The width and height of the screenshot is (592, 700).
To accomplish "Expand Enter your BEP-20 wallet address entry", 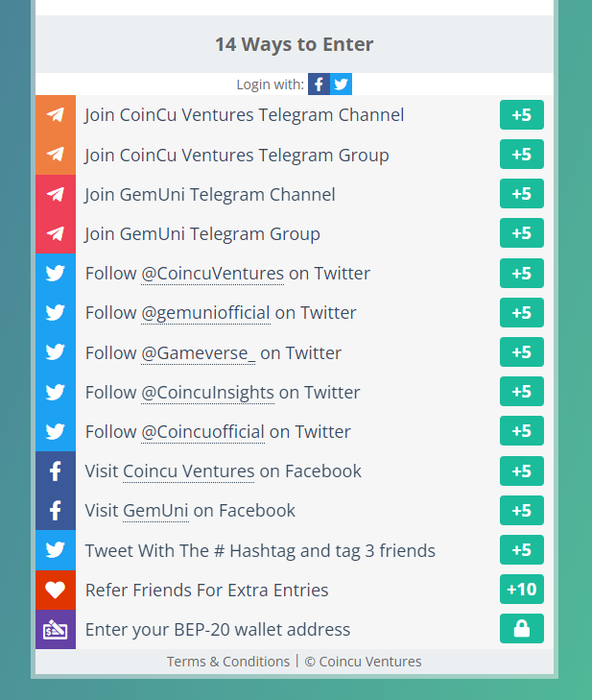I will (218, 630).
